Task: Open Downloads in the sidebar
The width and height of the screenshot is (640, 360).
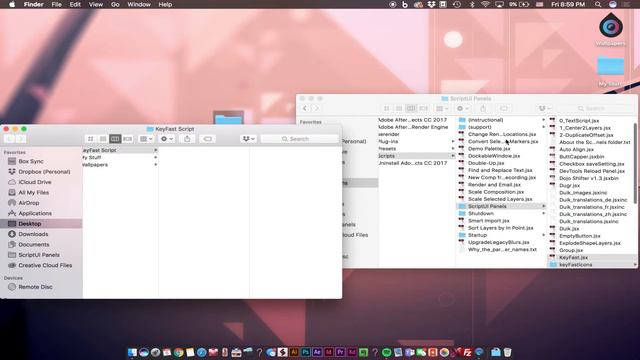Action: [x=33, y=234]
